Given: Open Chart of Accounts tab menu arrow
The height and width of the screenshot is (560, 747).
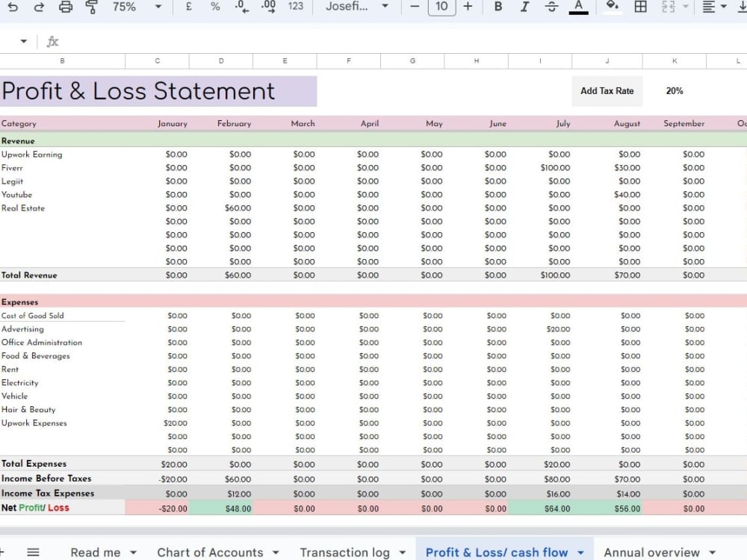Looking at the screenshot, I should [x=276, y=553].
